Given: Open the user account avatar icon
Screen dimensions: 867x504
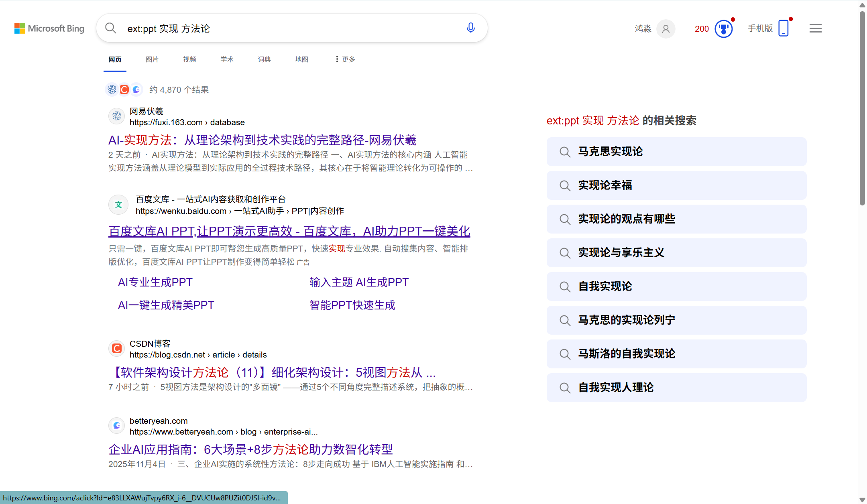Looking at the screenshot, I should point(666,29).
